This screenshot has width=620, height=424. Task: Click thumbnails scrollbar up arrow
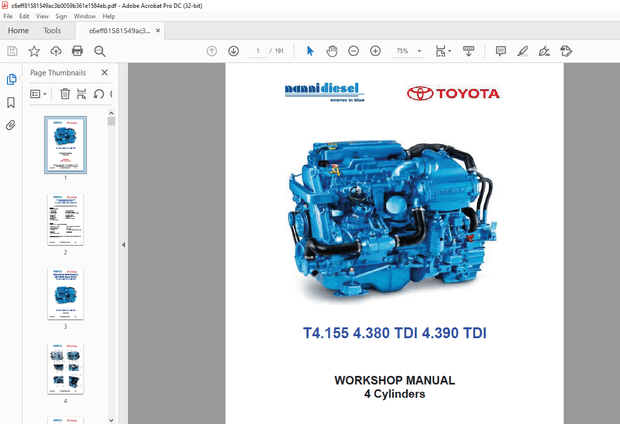111,113
